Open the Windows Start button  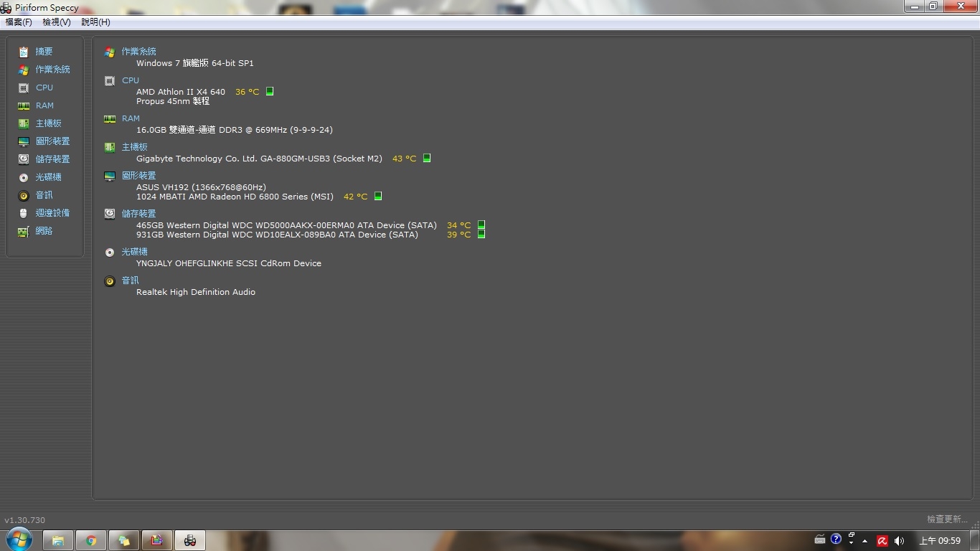click(18, 540)
